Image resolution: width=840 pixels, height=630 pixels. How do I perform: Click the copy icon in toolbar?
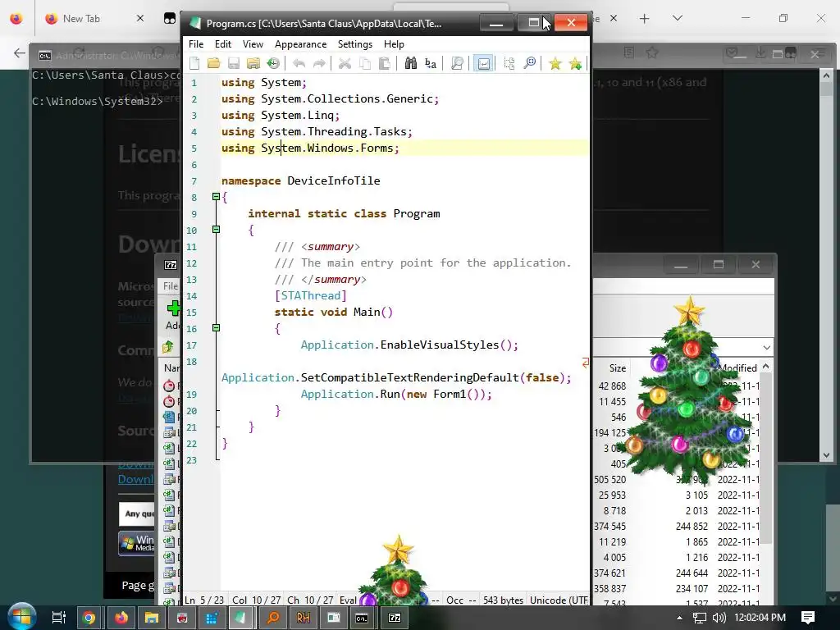[x=364, y=64]
